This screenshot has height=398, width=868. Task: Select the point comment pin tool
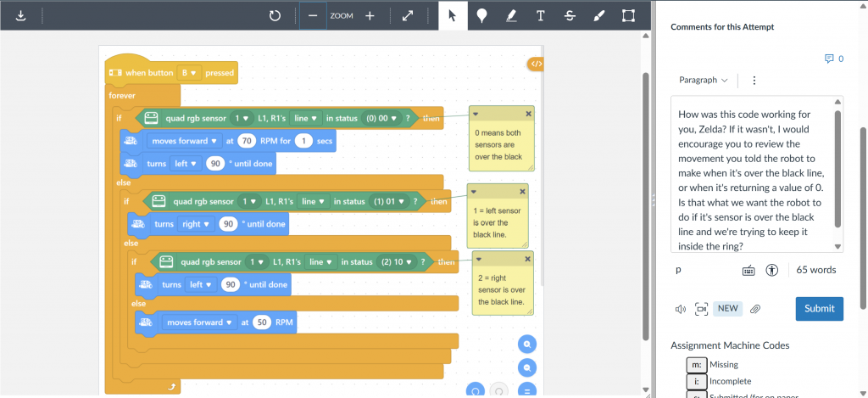coord(482,16)
